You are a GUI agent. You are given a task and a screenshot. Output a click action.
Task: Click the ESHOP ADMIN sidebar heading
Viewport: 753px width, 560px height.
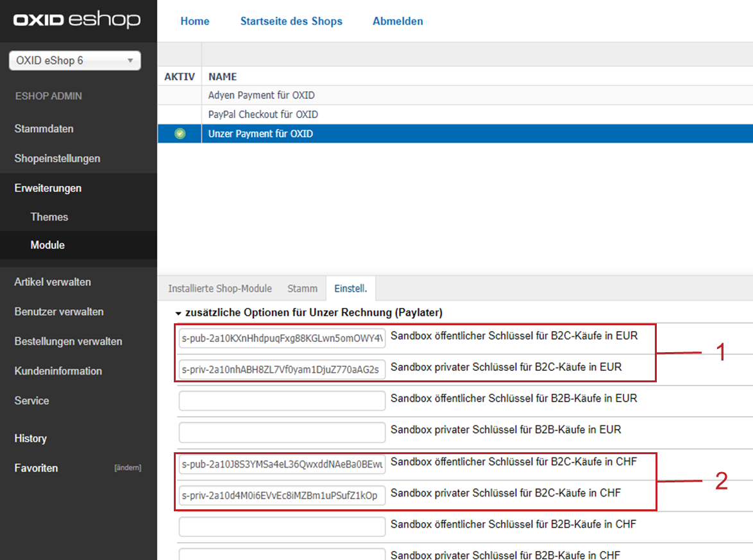49,96
